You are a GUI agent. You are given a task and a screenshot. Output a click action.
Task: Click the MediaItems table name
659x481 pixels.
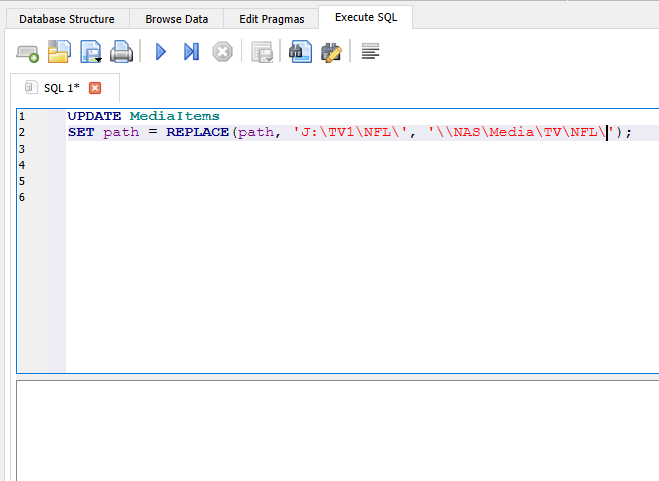pos(174,116)
